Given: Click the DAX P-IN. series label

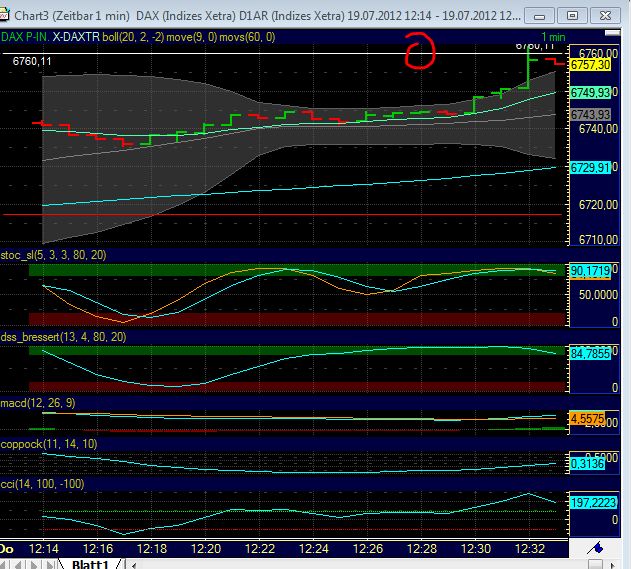Looking at the screenshot, I should coord(25,37).
